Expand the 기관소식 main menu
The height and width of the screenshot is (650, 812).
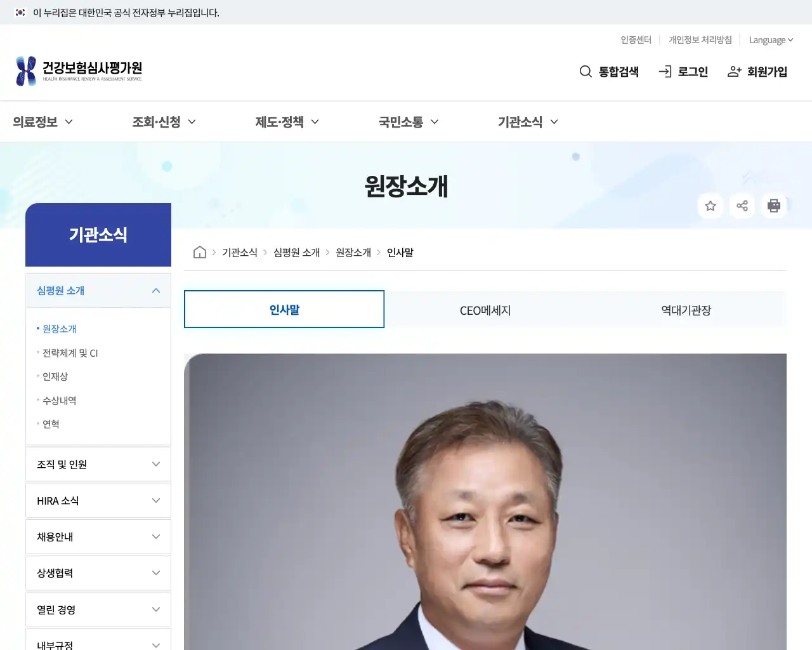pos(528,122)
